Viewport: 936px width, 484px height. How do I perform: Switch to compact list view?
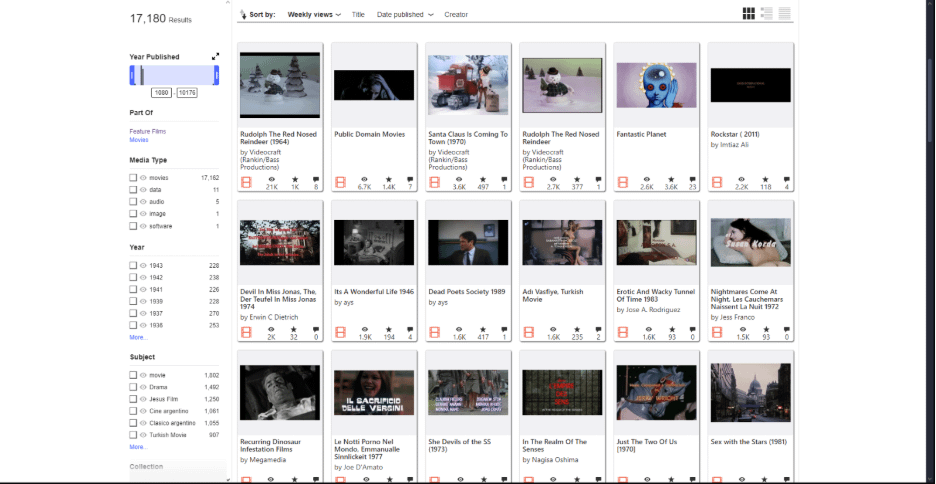tap(784, 14)
